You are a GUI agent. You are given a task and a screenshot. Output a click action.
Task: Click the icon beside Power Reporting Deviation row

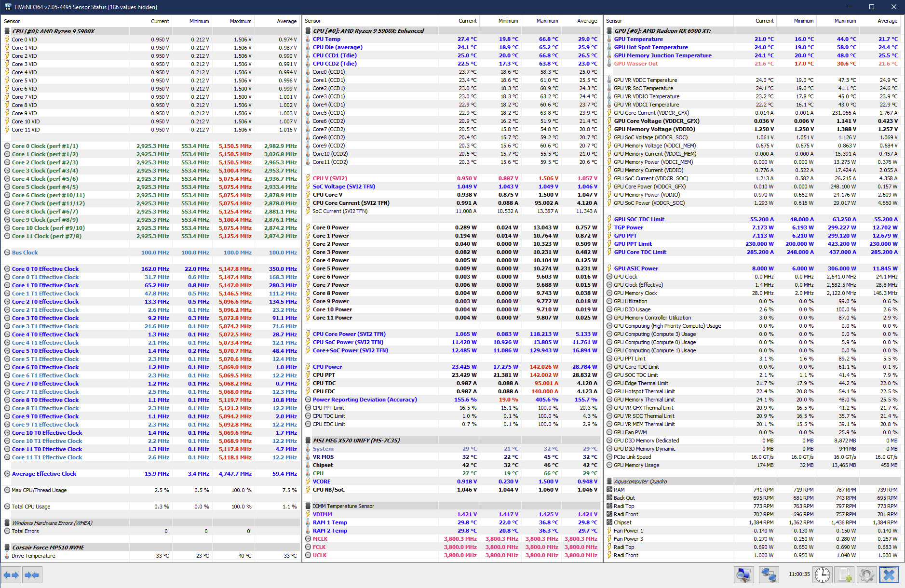coord(308,400)
